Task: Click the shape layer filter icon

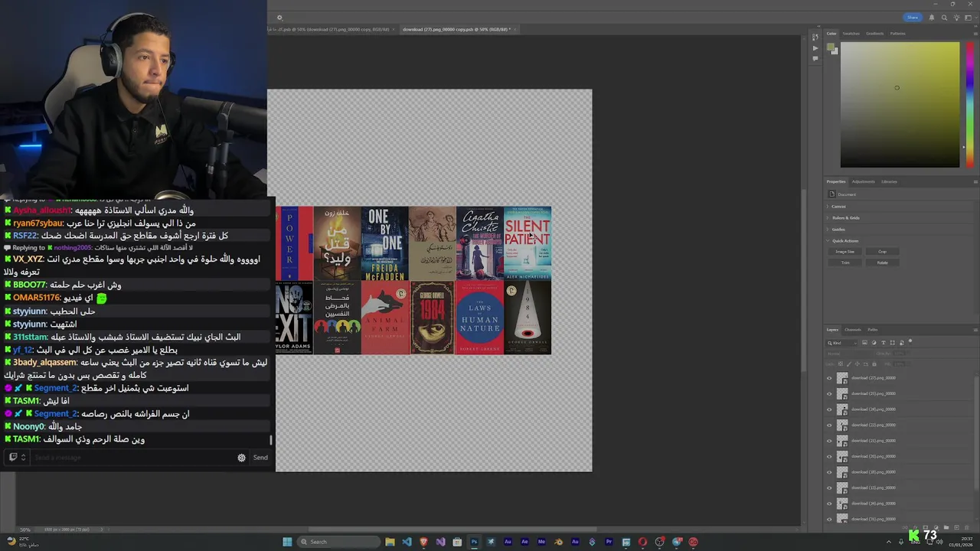Action: click(x=893, y=343)
